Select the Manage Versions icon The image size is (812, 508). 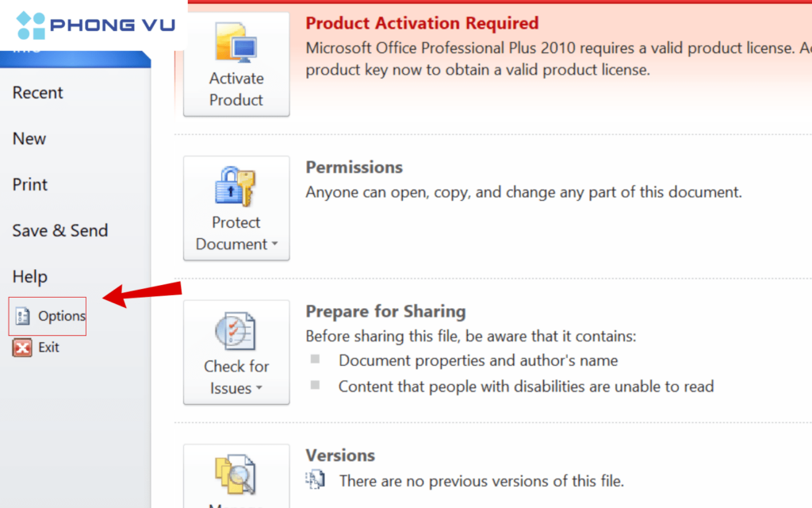pyautogui.click(x=236, y=474)
